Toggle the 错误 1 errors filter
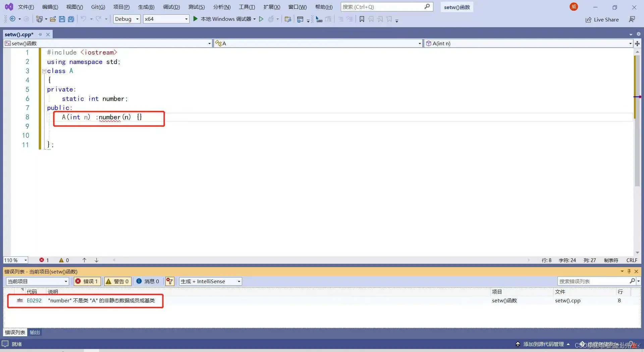Viewport: 644px width, 352px height. pos(87,281)
